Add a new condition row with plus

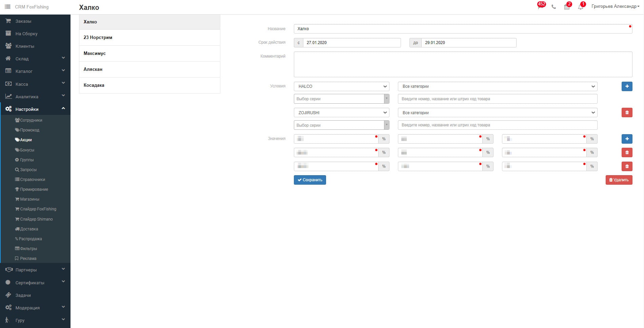point(627,86)
